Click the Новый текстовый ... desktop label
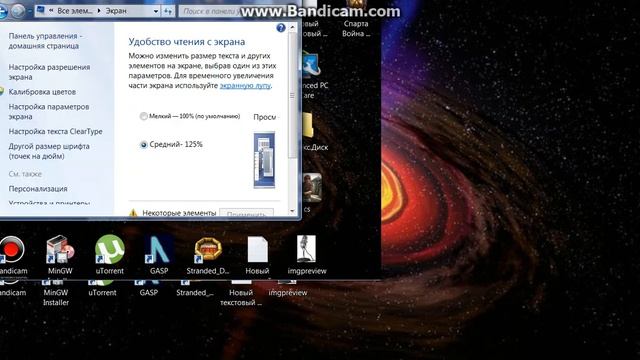Viewport: 640px width, 360px height. [x=240, y=298]
